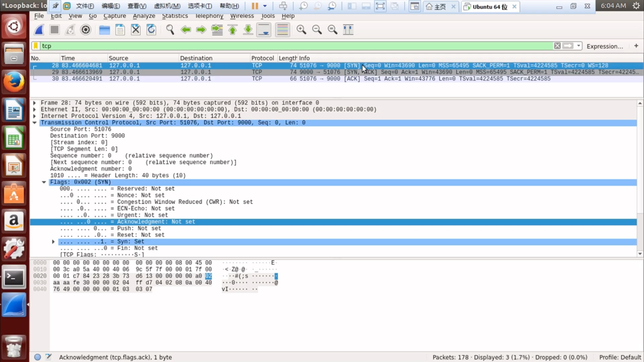Zoom out packet text

317,30
